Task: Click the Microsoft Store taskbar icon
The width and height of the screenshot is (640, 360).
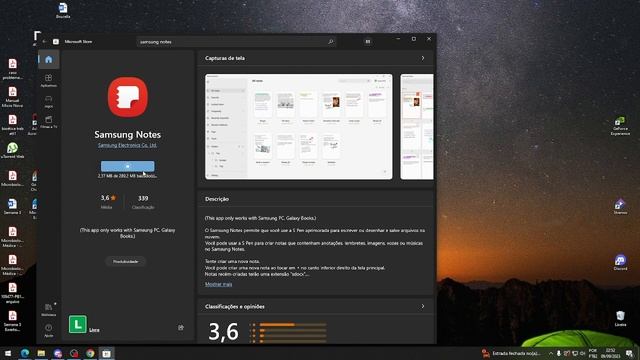Action: pyautogui.click(x=106, y=353)
